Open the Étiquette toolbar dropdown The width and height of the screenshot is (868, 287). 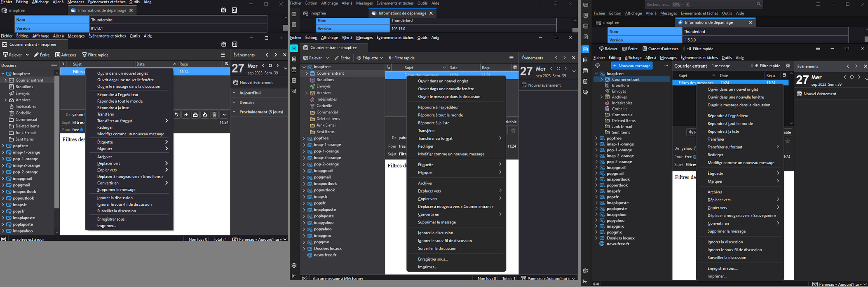click(370, 58)
